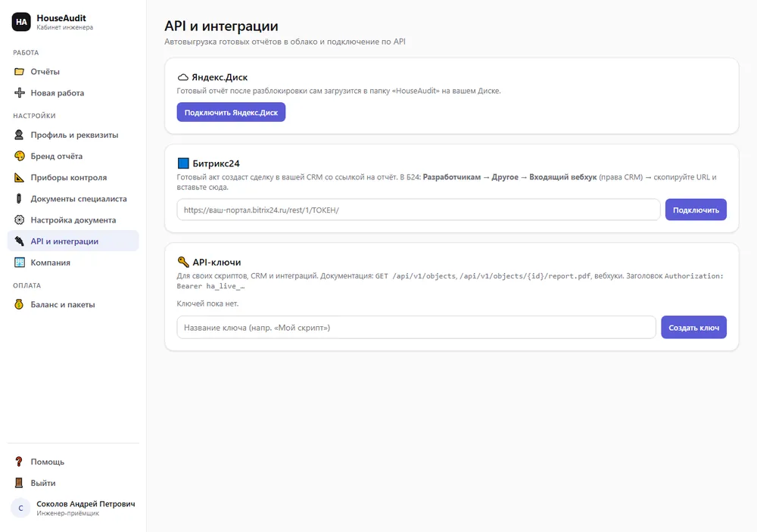Viewport: 757px width, 532px height.
Task: Click the person icon beside Профиль и реквизиты
Action: tap(20, 135)
